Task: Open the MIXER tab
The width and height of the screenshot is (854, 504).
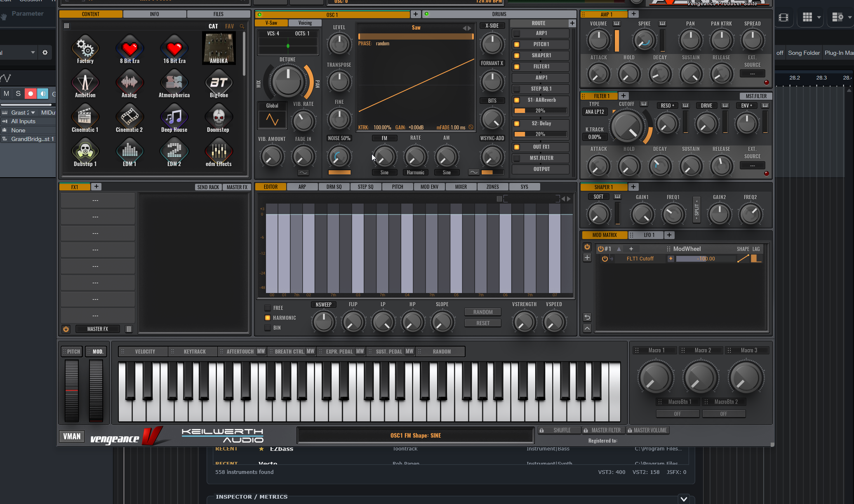Action: [x=461, y=187]
